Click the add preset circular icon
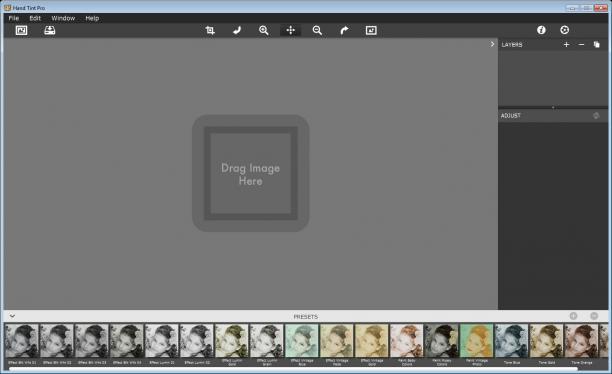Image resolution: width=612 pixels, height=374 pixels. 573,316
